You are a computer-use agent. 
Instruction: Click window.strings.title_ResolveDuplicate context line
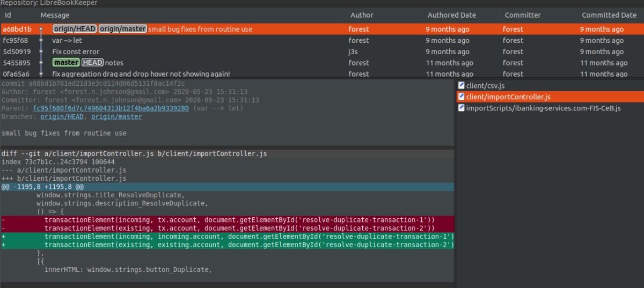coord(111,195)
